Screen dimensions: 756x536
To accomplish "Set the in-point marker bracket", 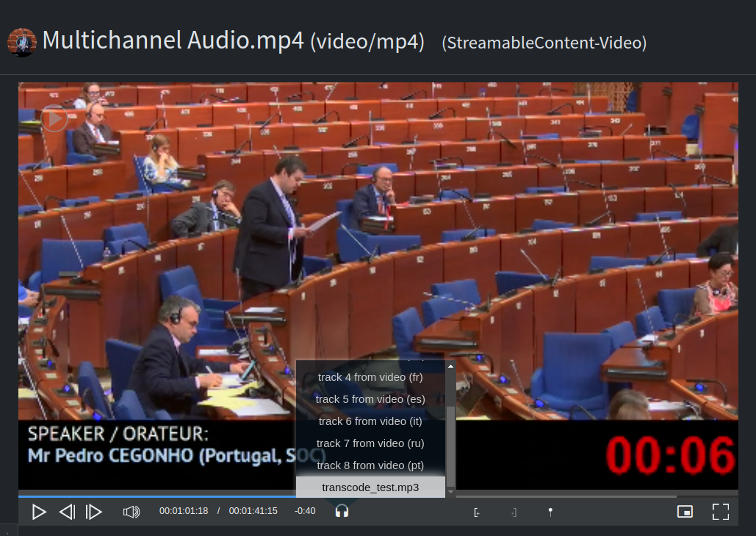I will (x=477, y=512).
